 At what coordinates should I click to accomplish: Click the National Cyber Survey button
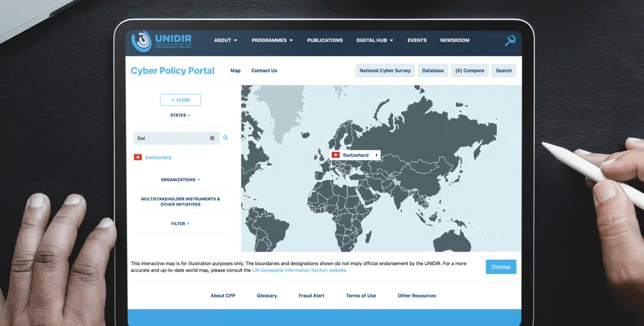tap(385, 71)
